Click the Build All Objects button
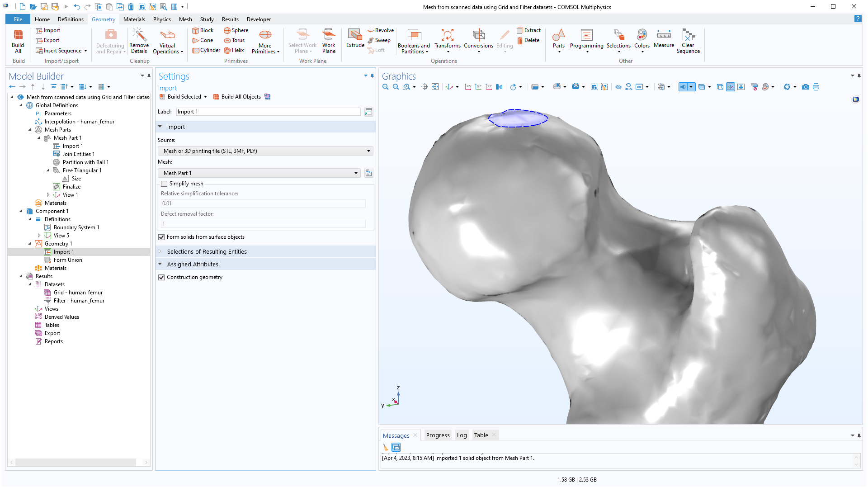 click(241, 96)
